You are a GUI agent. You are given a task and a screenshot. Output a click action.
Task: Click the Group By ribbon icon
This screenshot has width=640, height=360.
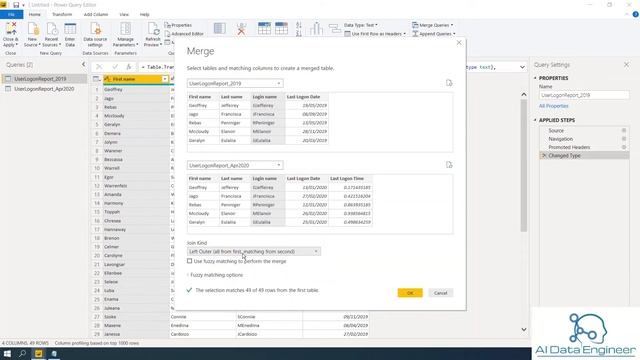point(335,28)
